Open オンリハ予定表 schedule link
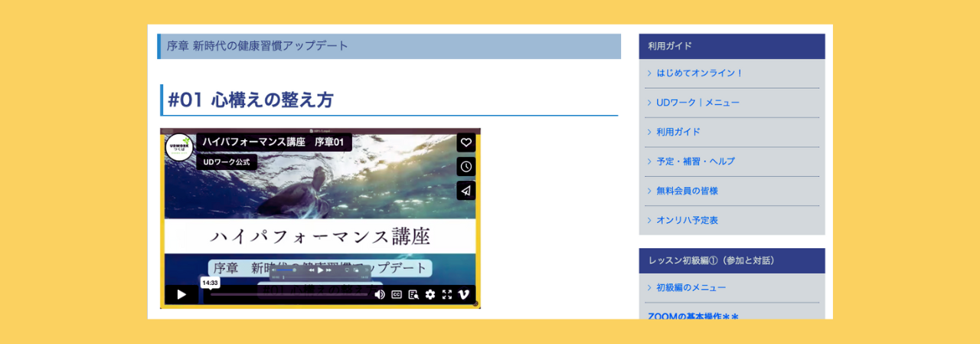The image size is (980, 344). (687, 220)
